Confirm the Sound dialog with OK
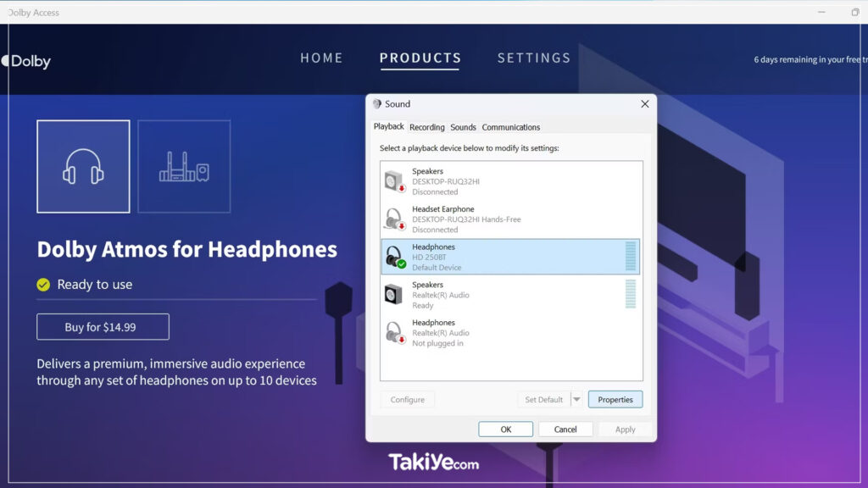Viewport: 868px width, 488px height. click(x=505, y=430)
